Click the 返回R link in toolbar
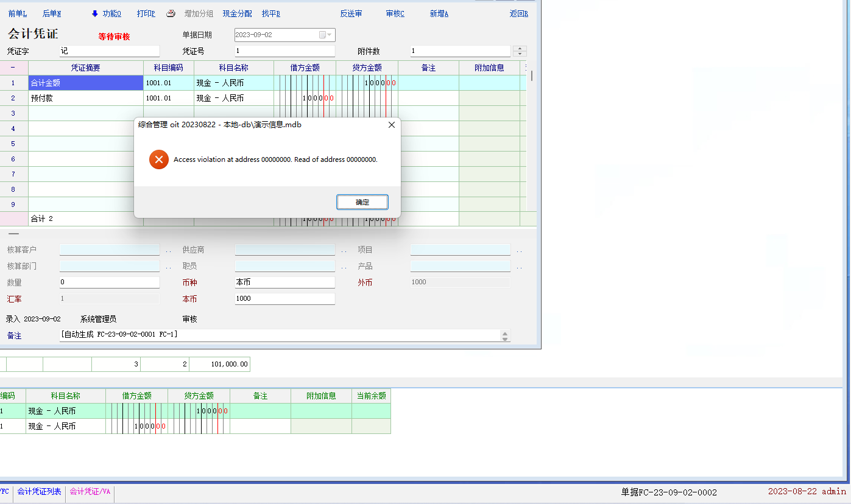 pos(518,13)
